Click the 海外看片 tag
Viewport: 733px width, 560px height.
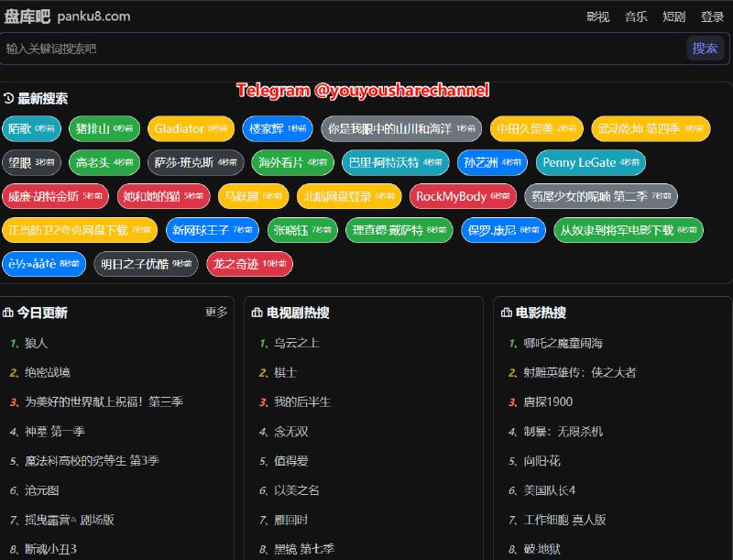point(292,162)
